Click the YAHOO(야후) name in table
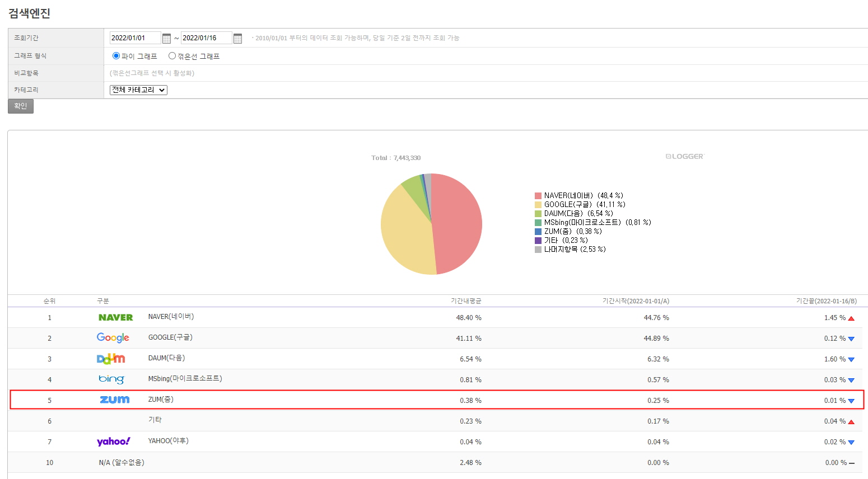Screen dimensions: 868x479 168,441
